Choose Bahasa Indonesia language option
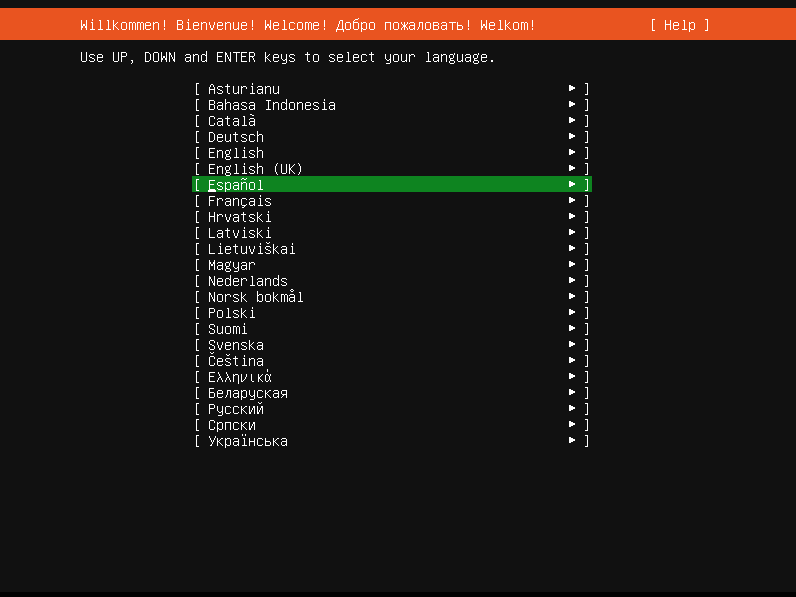The width and height of the screenshot is (796, 597). [271, 105]
